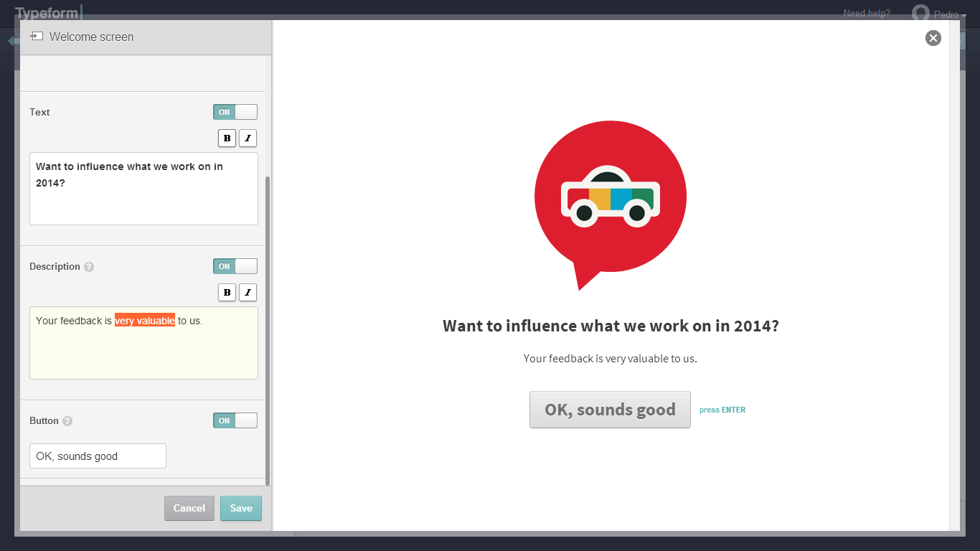Apply bold in Description section toolbar

tap(227, 292)
